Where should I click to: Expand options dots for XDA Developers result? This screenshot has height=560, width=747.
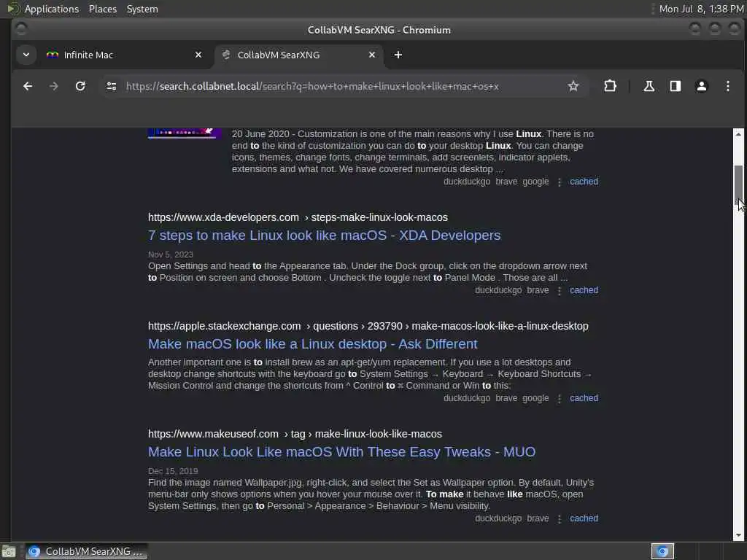[x=560, y=290]
